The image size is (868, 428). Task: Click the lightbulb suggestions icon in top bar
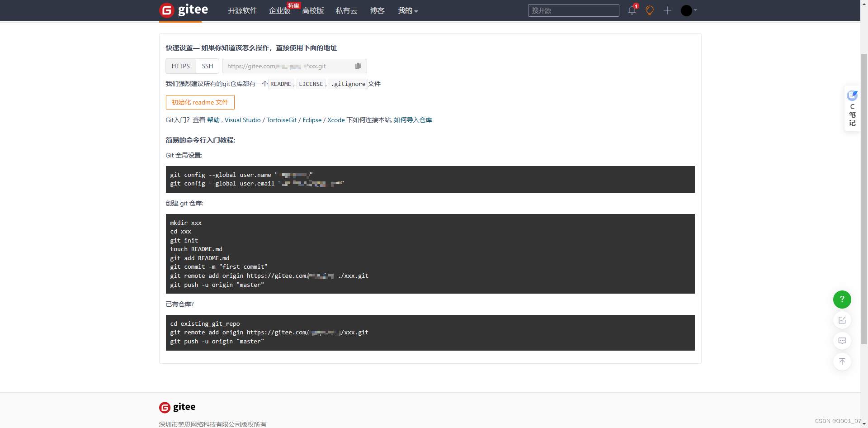coord(649,10)
